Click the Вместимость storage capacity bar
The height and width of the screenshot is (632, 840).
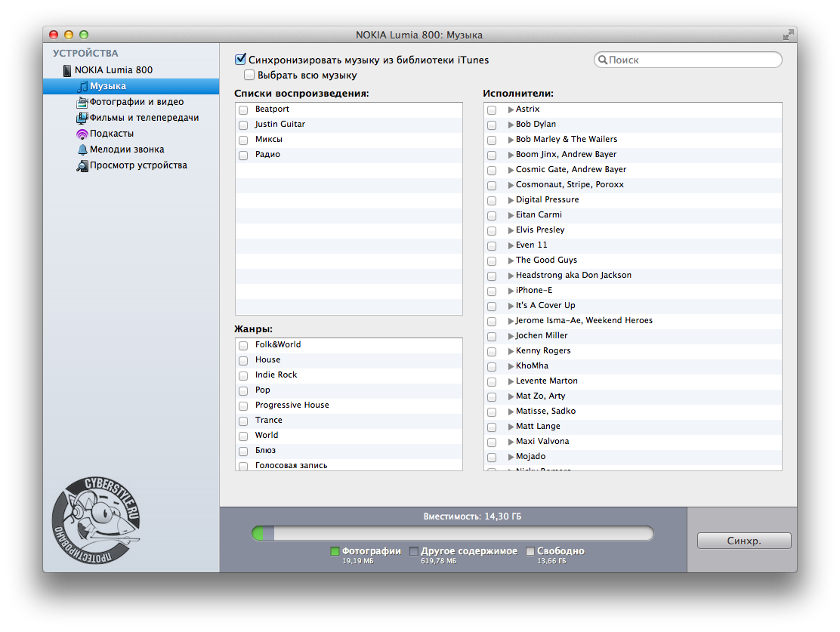pos(452,533)
